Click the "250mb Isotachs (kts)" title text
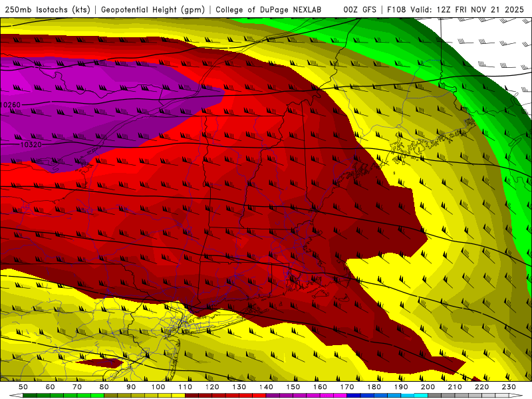 click(48, 10)
